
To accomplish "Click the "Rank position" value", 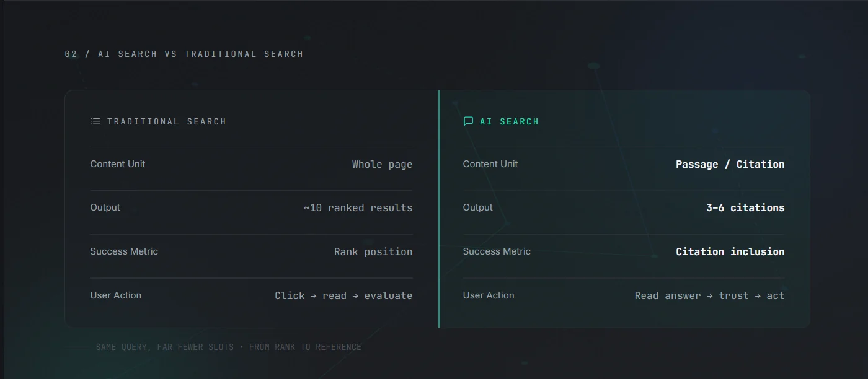I will (373, 251).
